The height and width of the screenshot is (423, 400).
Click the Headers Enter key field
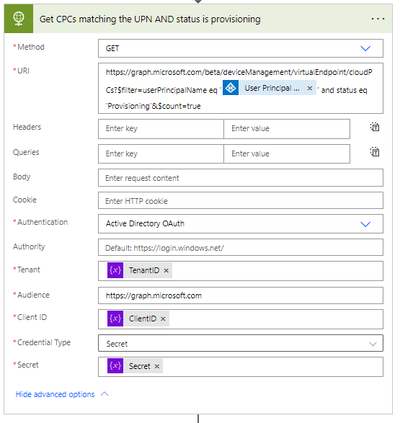(x=161, y=129)
